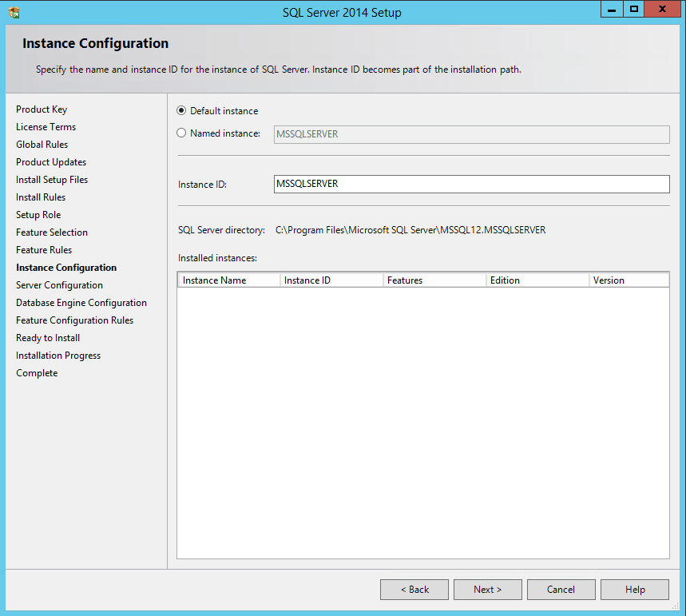
Task: Select the Default instance radio button
Action: pos(181,111)
